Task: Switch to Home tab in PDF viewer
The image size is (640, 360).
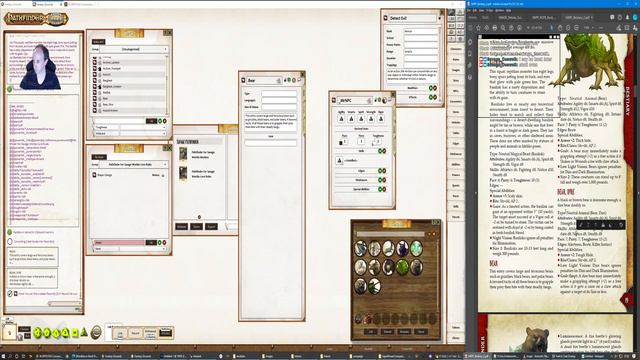Action: tap(473, 18)
